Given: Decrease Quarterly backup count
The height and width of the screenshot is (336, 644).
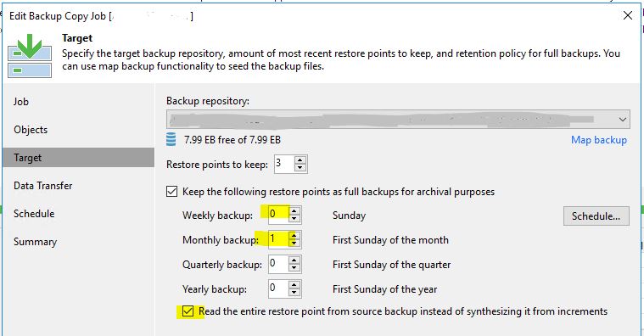Looking at the screenshot, I should point(294,268).
